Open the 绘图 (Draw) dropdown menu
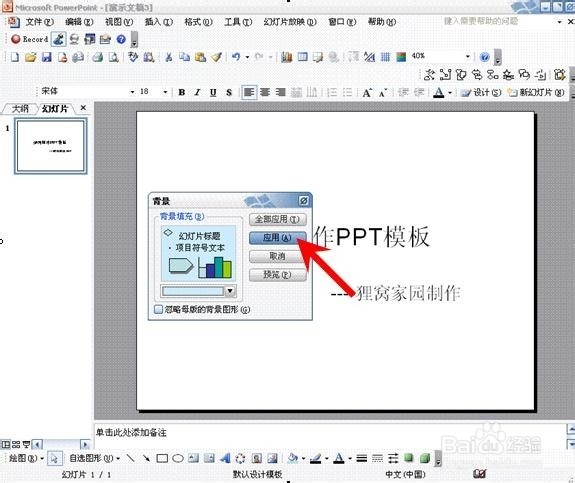 (x=26, y=458)
